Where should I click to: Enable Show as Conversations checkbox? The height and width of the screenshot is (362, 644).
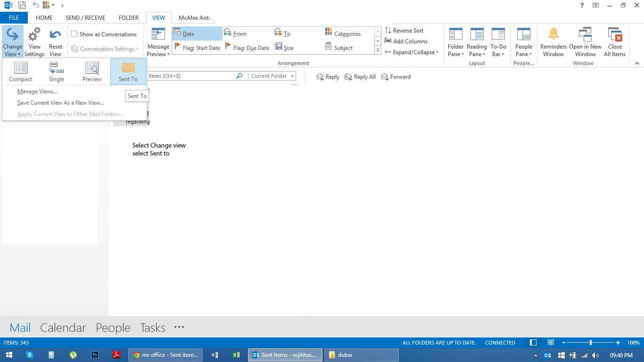point(74,34)
